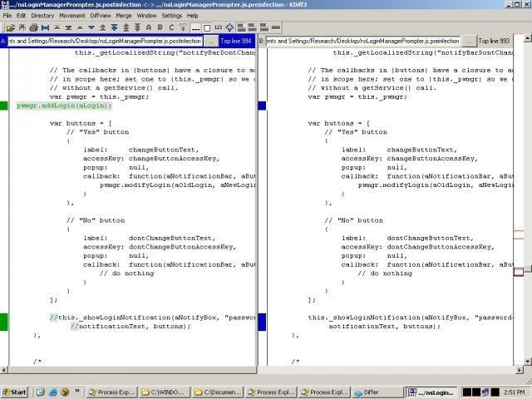Switch to first Process Exp... taskbar window
The width and height of the screenshot is (532, 399).
(111, 392)
